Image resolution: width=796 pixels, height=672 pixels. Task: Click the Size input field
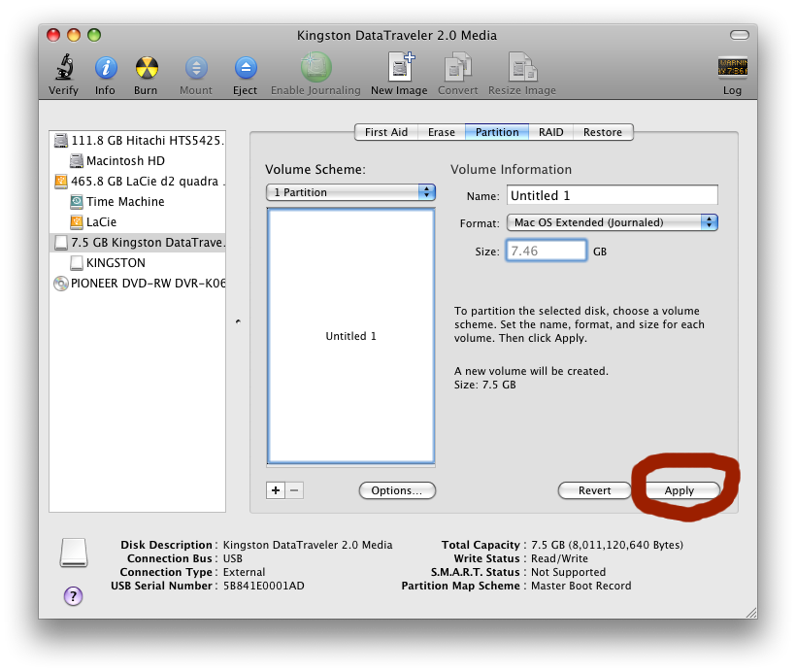point(547,251)
